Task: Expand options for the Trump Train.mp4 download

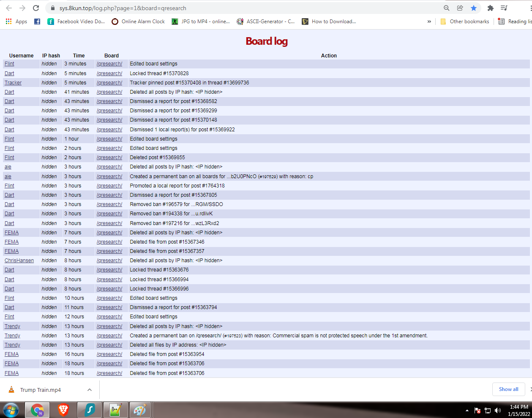Action: click(x=90, y=390)
